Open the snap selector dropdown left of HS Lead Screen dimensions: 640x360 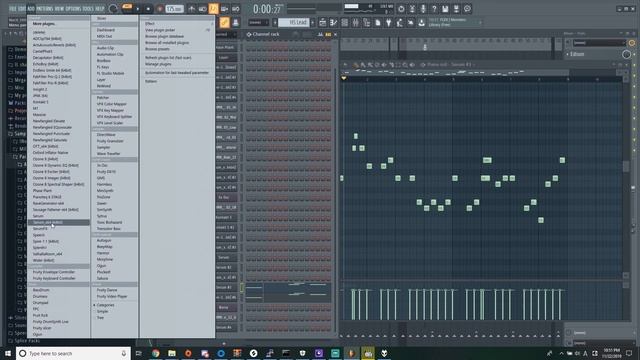[259, 22]
